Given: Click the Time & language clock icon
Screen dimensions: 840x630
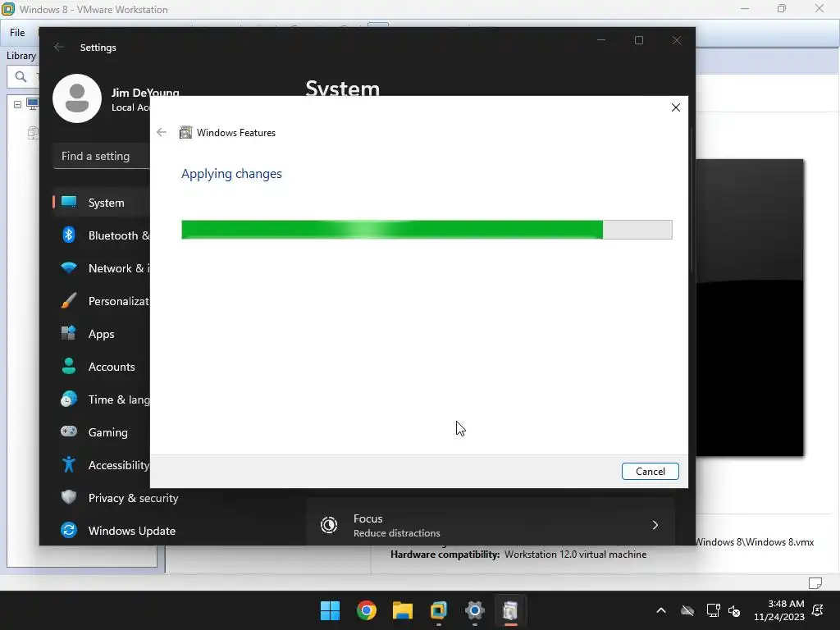Looking at the screenshot, I should (69, 399).
